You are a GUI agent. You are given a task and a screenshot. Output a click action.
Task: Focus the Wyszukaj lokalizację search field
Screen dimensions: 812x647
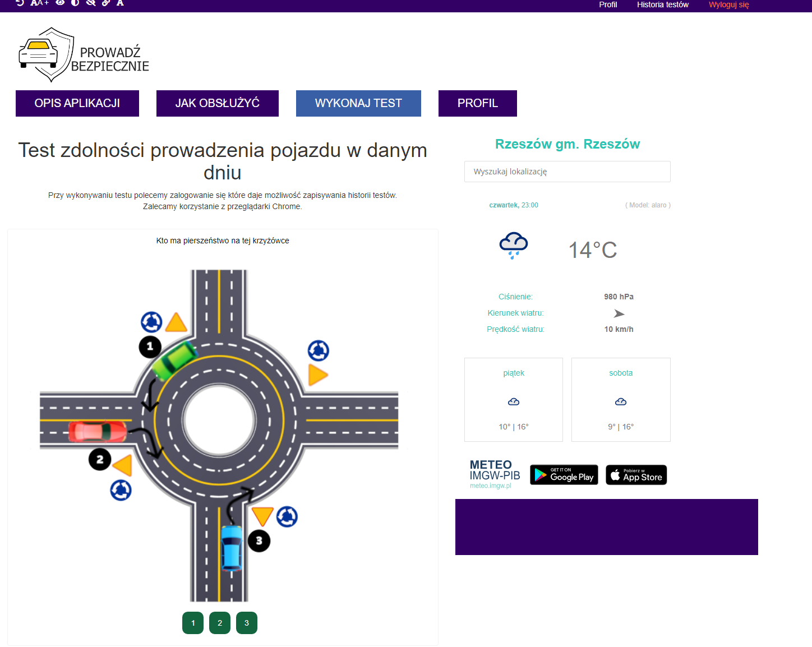tap(567, 172)
